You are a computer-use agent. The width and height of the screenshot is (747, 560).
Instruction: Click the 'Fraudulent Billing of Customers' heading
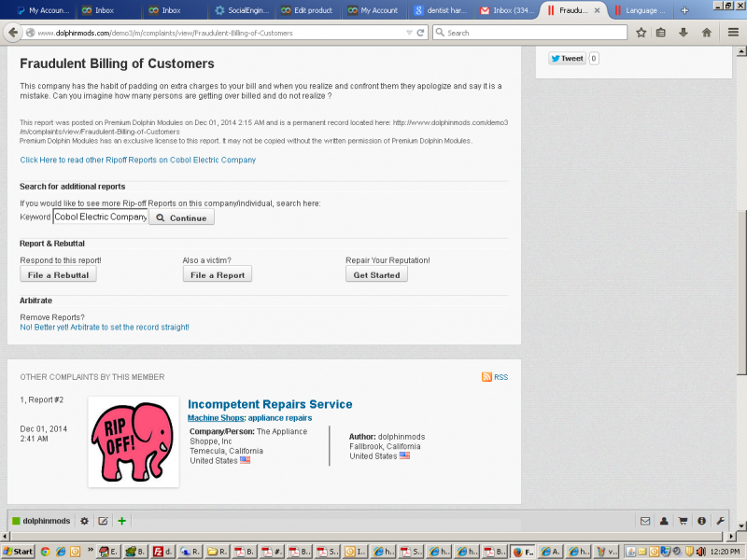118,63
